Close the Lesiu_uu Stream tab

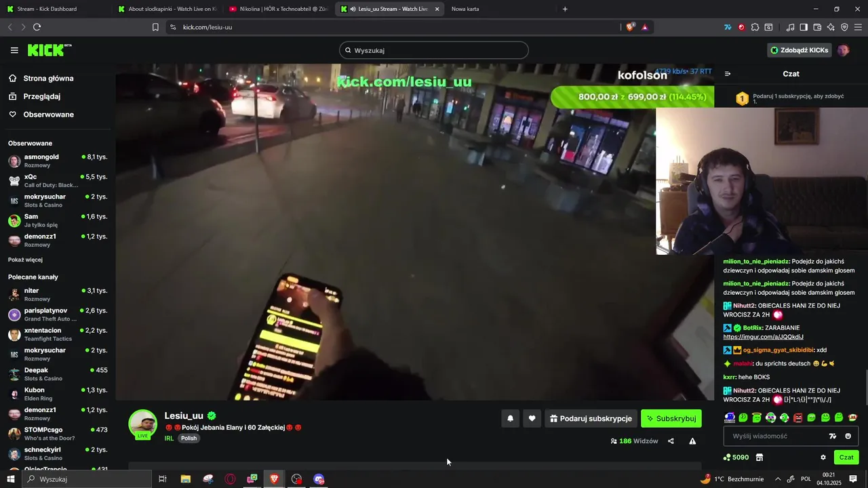click(x=437, y=9)
